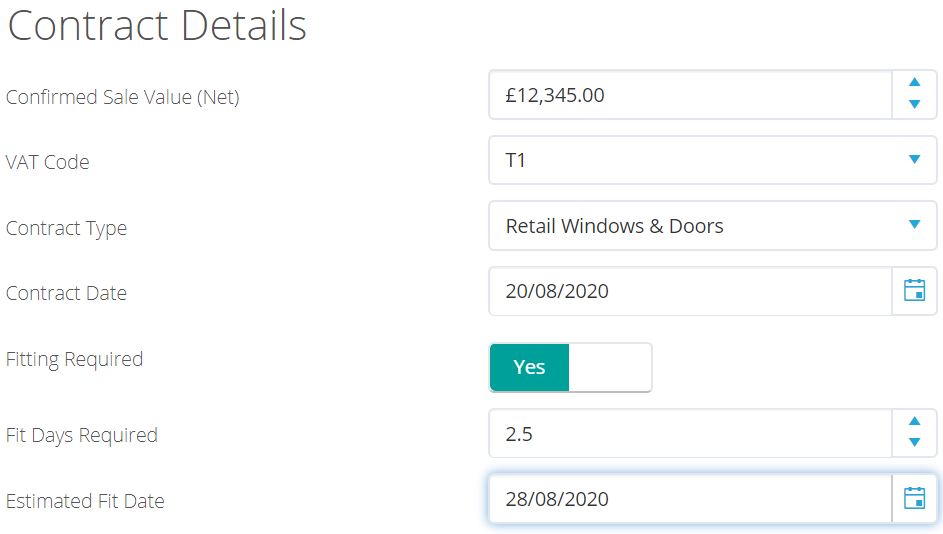The width and height of the screenshot is (943, 534).
Task: Decrease Confirmed Sale Value with down arrow
Action: [914, 105]
